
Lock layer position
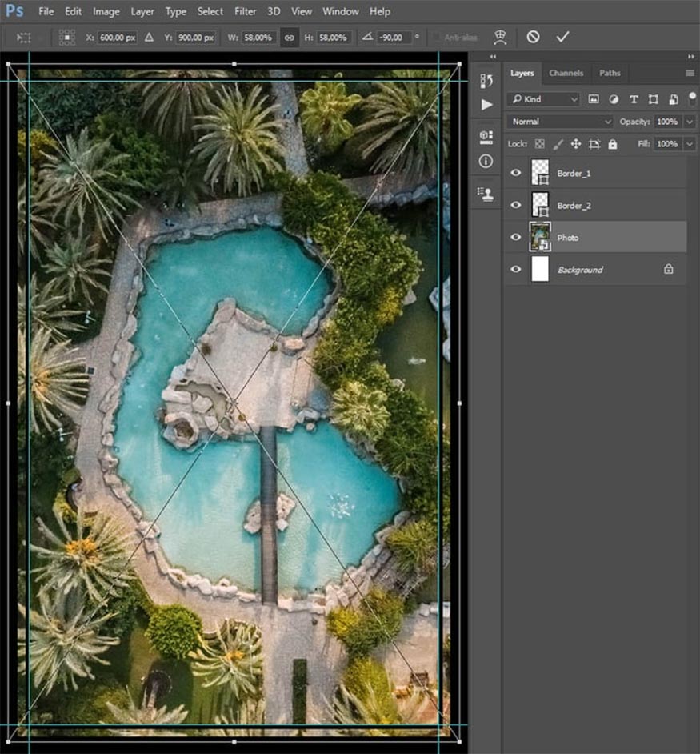575,144
